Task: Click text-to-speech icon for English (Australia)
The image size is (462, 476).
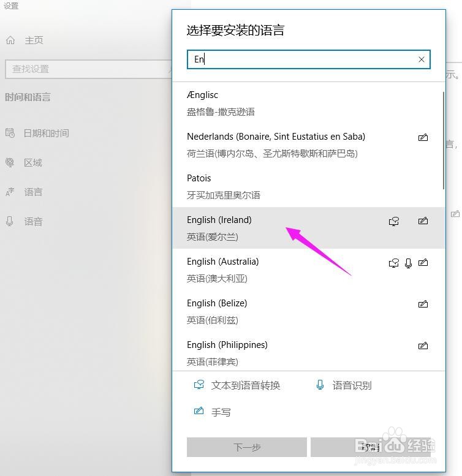Action: (x=394, y=263)
